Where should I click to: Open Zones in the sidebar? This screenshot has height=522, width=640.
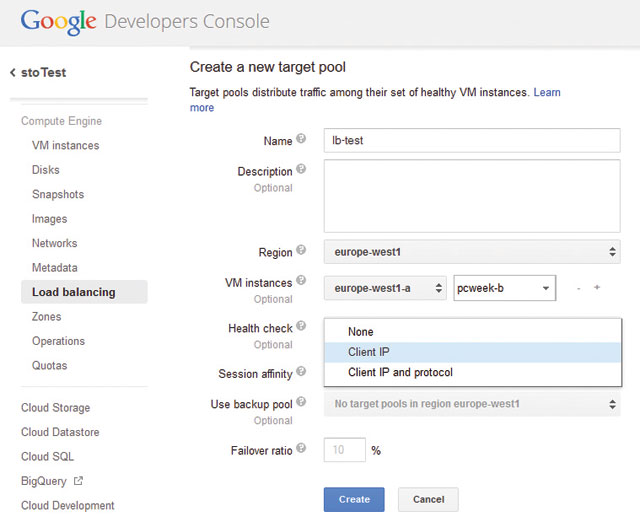(x=47, y=317)
